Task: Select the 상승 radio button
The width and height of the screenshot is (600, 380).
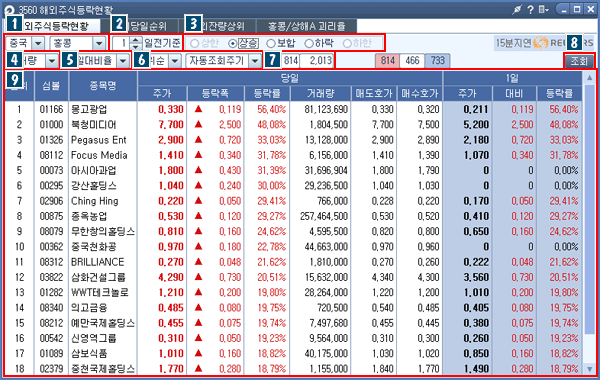Action: [x=232, y=43]
